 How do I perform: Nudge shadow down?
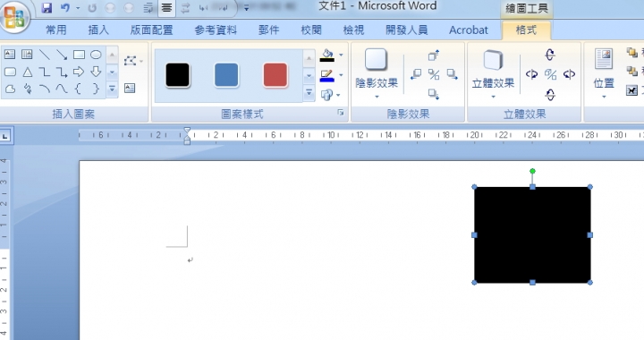pyautogui.click(x=434, y=94)
